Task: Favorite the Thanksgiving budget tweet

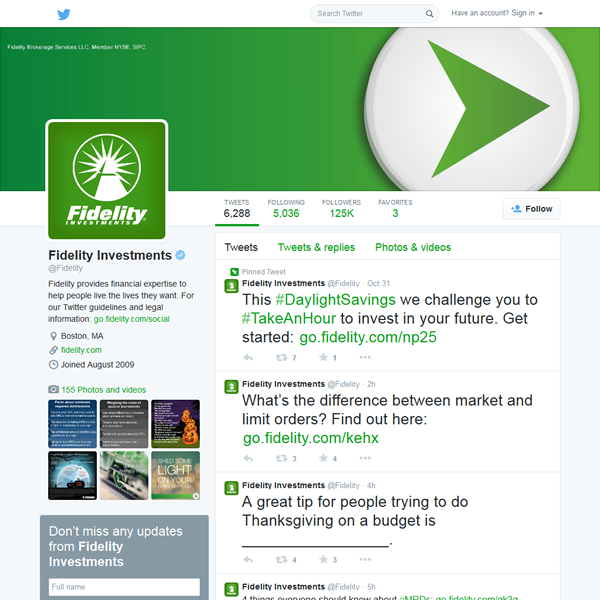Action: (323, 559)
